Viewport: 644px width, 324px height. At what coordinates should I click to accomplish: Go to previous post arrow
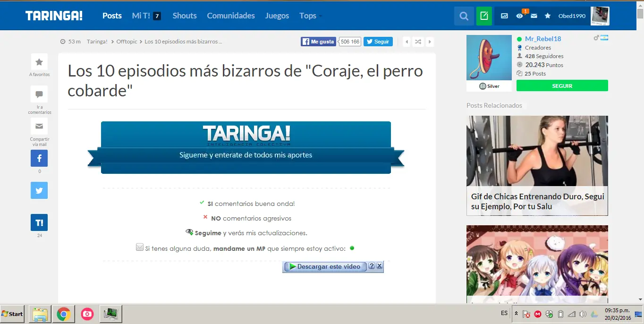click(407, 42)
